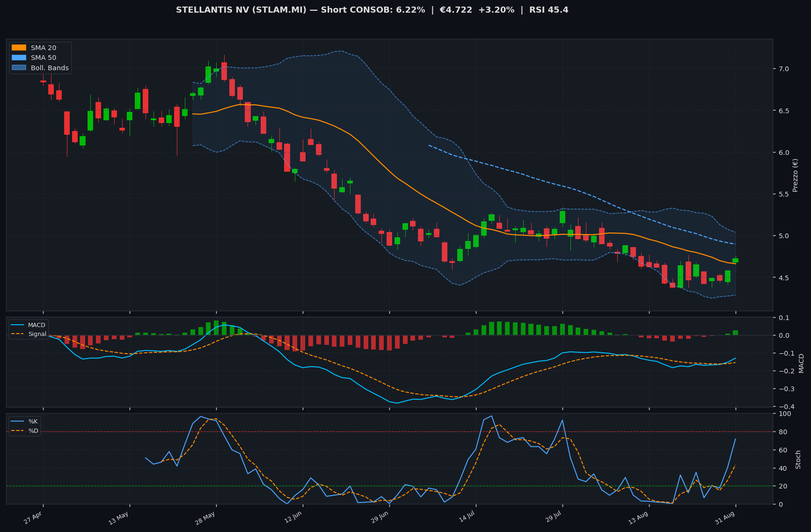Click the %D dashed legend marker
This screenshot has width=811, height=532.
18,430
